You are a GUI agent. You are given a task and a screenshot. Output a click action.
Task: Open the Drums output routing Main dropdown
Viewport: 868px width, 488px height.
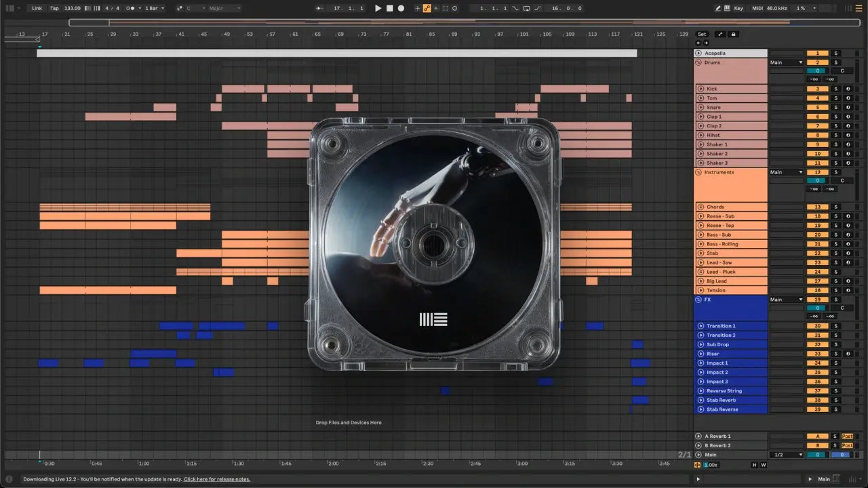coord(786,62)
